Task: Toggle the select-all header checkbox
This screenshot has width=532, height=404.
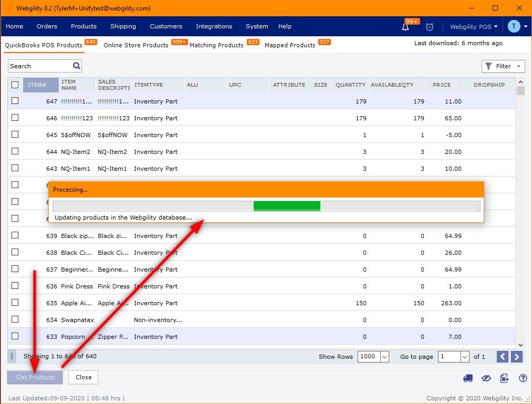Action: (x=15, y=85)
